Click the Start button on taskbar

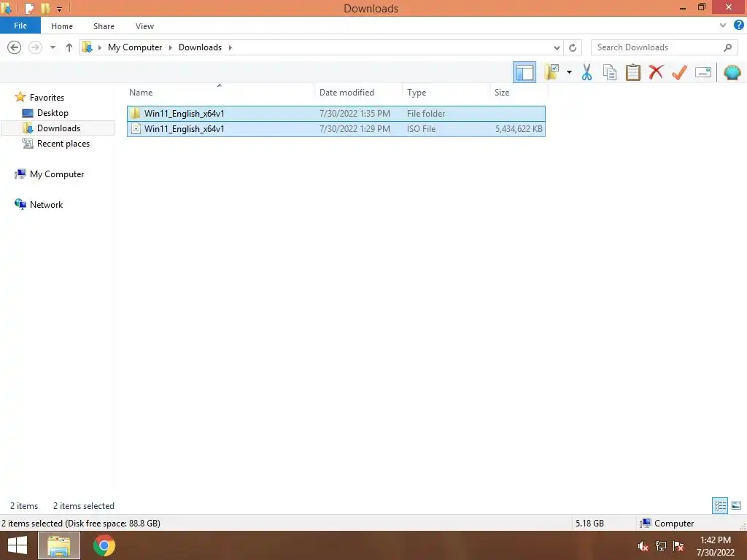pos(18,545)
